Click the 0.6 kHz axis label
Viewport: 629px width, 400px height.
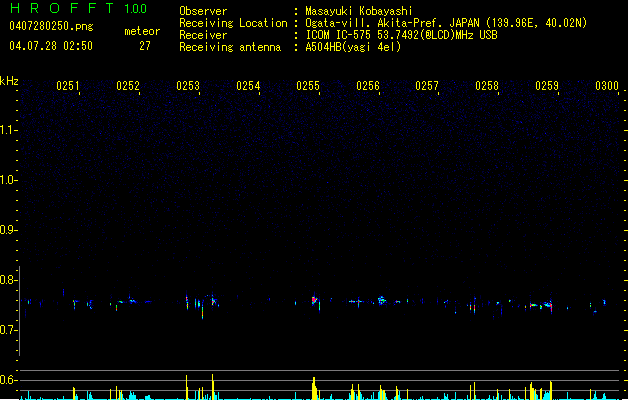(x=8, y=380)
